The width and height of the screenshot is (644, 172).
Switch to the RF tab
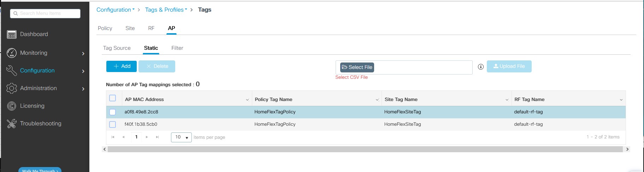click(151, 28)
